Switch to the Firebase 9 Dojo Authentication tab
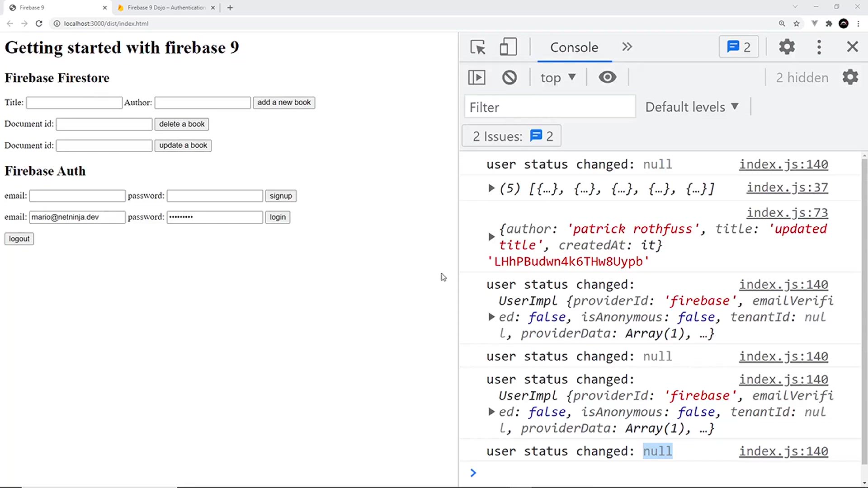The height and width of the screenshot is (488, 868). pos(166,8)
